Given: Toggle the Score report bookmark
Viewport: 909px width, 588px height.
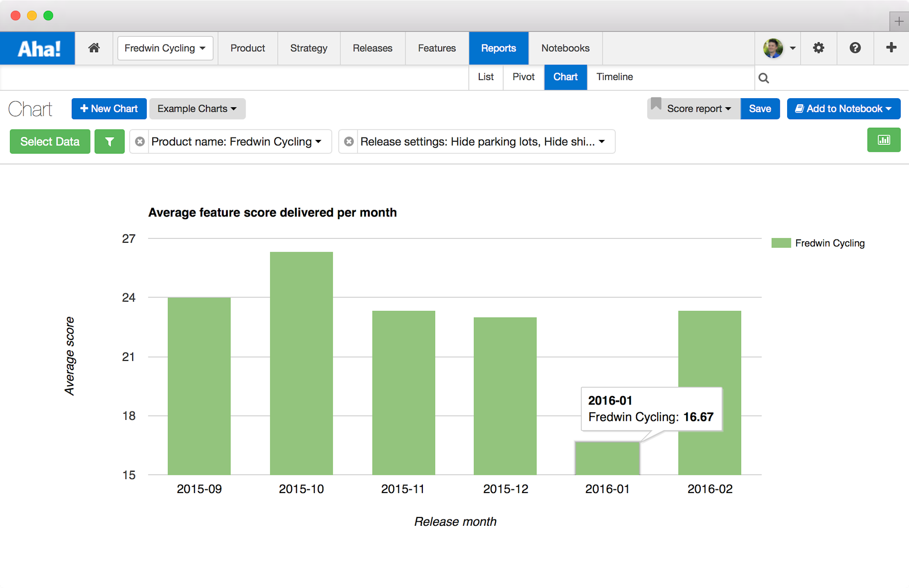Looking at the screenshot, I should 656,107.
